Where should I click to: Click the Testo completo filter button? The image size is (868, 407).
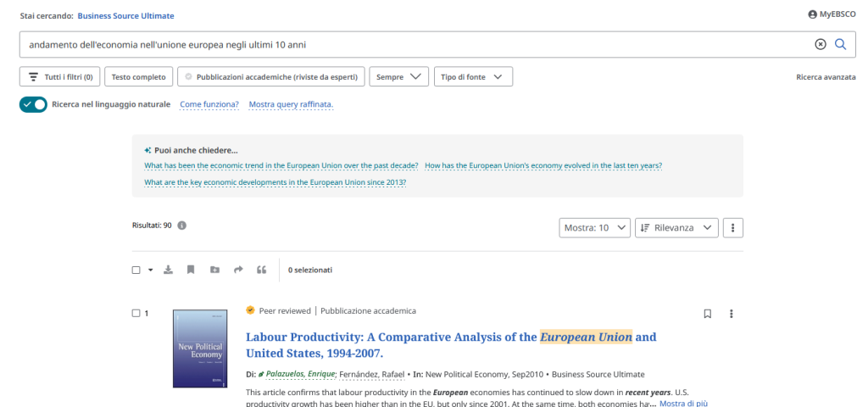click(x=139, y=77)
